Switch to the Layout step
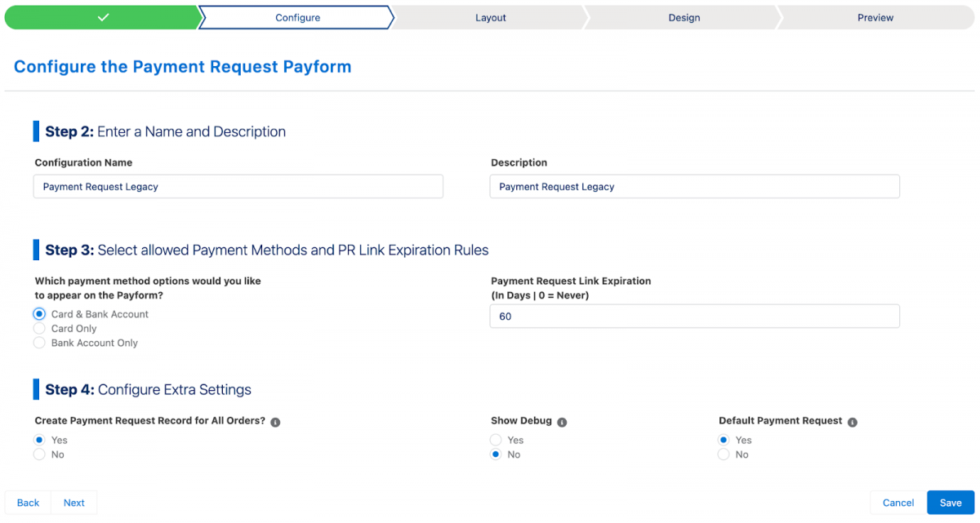The width and height of the screenshot is (980, 523). pyautogui.click(x=490, y=16)
